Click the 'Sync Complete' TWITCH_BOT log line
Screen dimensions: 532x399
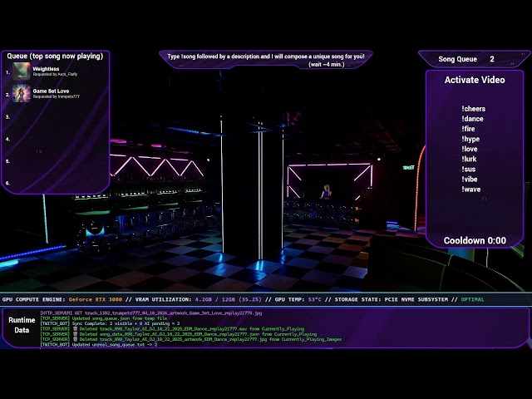pyautogui.click(x=110, y=323)
